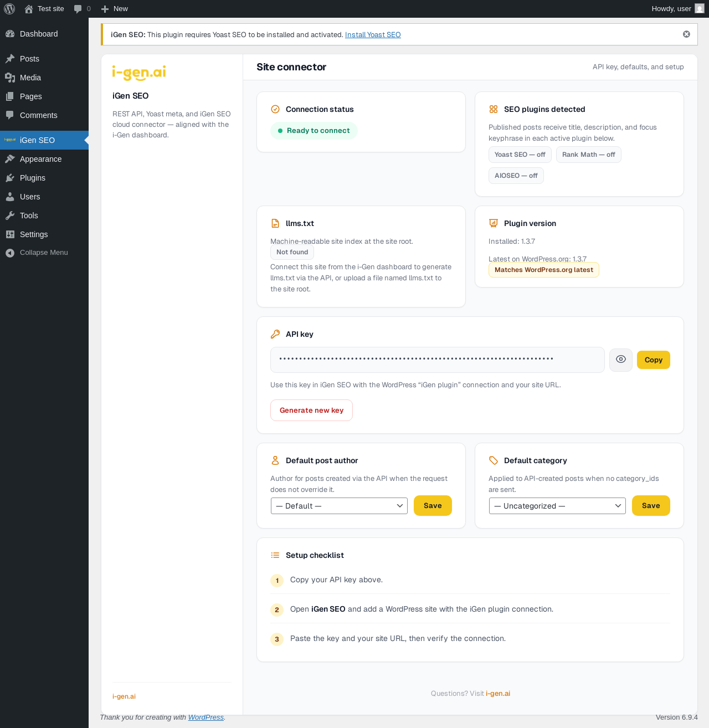Dismiss the Yoast SEO required notice
709x728 pixels.
(686, 34)
